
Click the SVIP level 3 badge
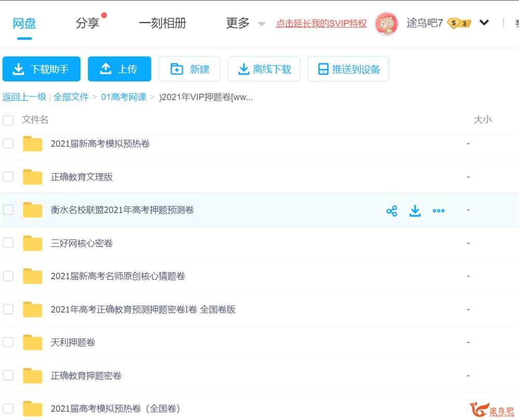click(x=459, y=23)
